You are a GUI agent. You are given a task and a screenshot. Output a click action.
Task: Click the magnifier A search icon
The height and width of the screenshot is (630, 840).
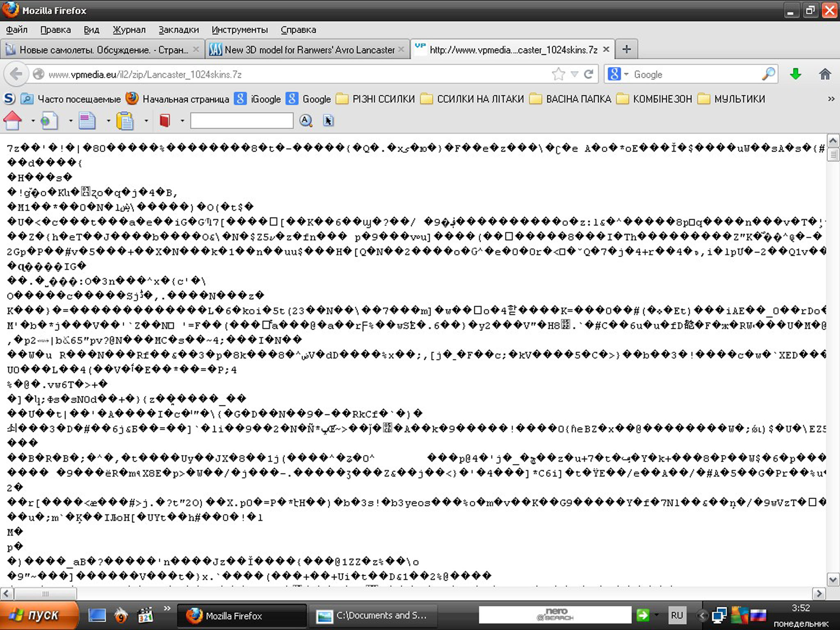[306, 121]
